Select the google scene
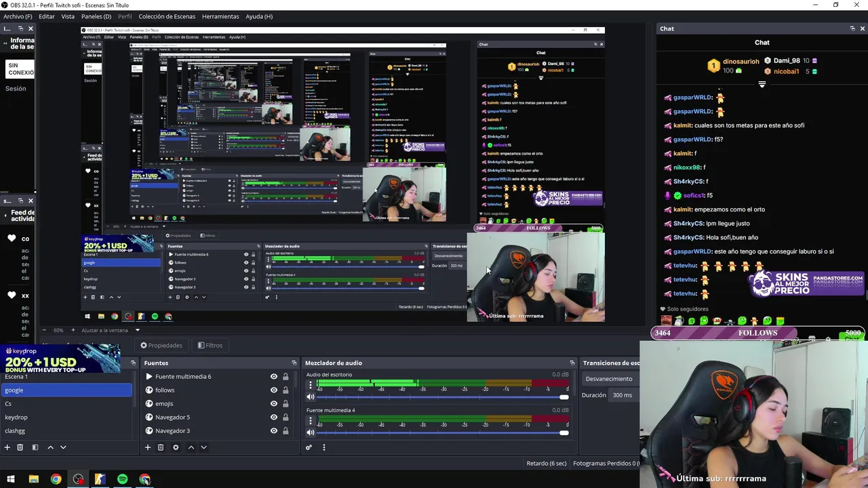 coord(66,390)
